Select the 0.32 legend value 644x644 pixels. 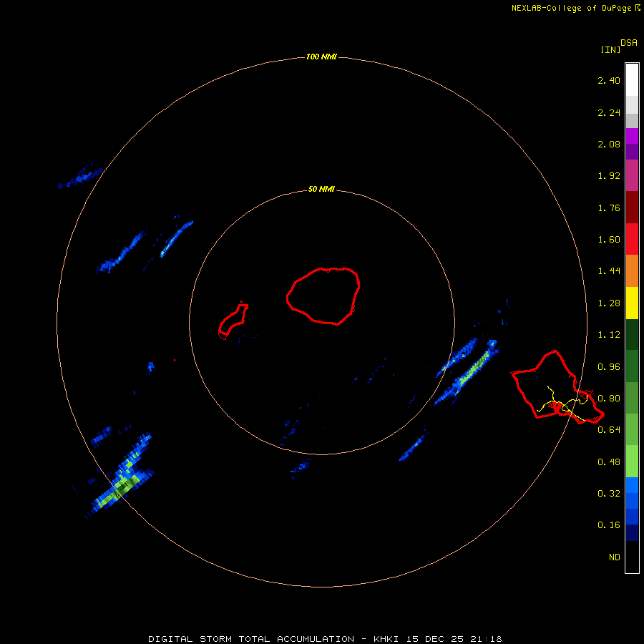pos(609,493)
